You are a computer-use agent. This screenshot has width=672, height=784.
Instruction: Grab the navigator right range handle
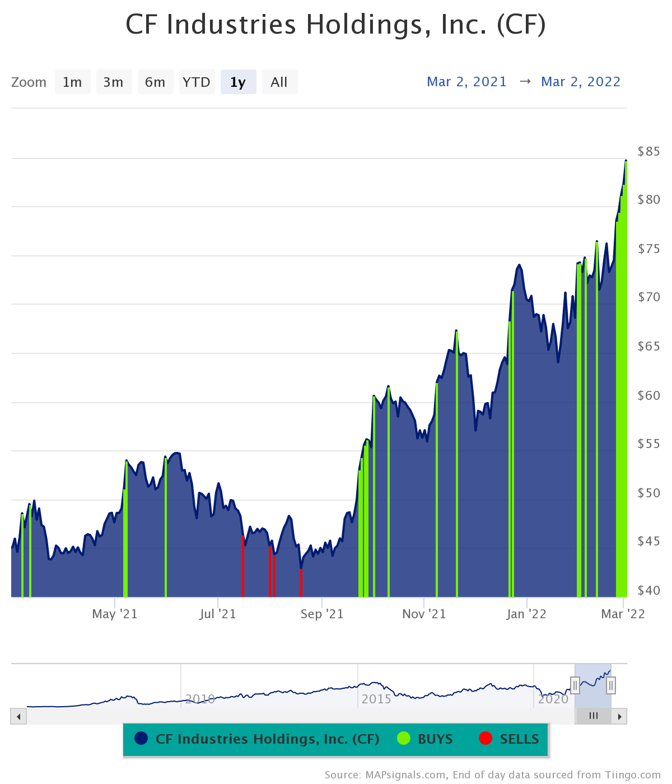tap(611, 685)
